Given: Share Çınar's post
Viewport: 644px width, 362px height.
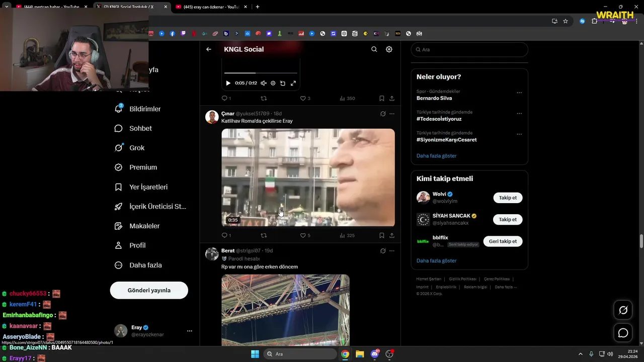Looking at the screenshot, I should click(x=392, y=235).
